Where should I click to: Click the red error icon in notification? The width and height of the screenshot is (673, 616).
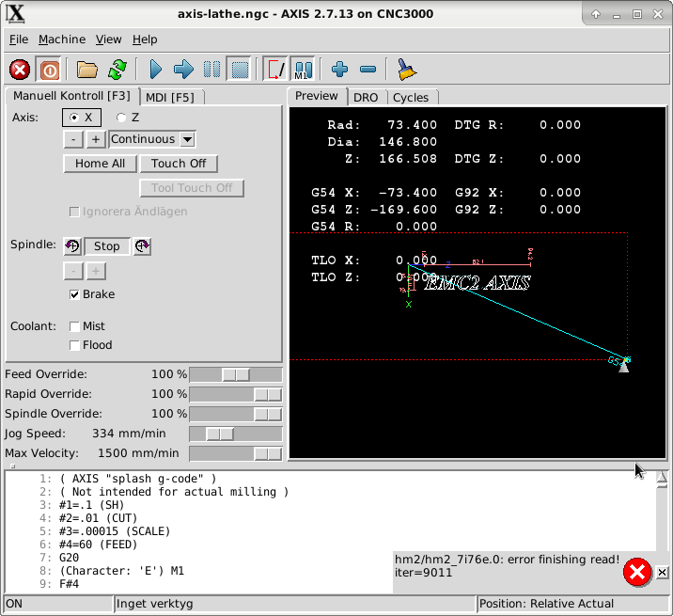[637, 572]
